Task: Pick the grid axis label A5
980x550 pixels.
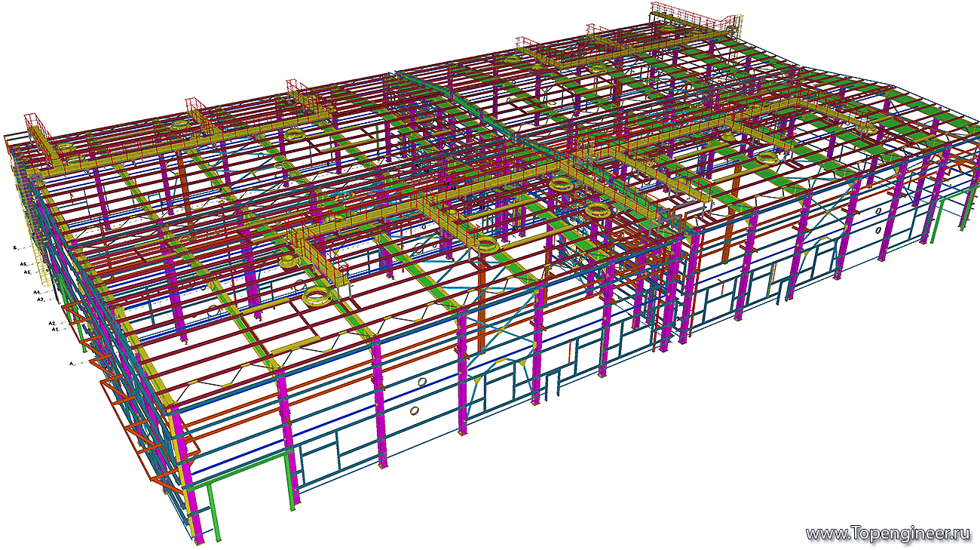Action: point(26,272)
